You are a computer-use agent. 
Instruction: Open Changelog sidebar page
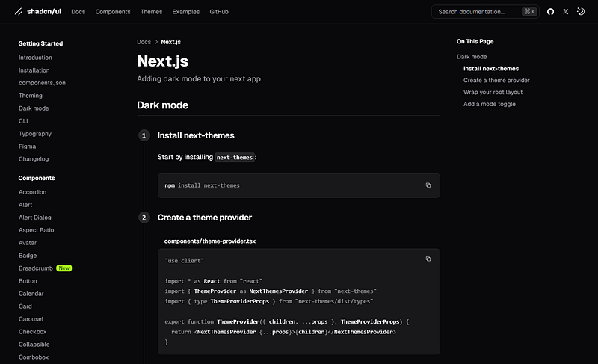pos(34,159)
